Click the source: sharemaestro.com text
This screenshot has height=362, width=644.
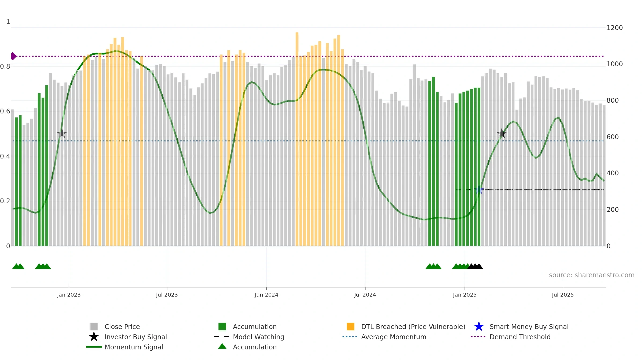pos(592,275)
